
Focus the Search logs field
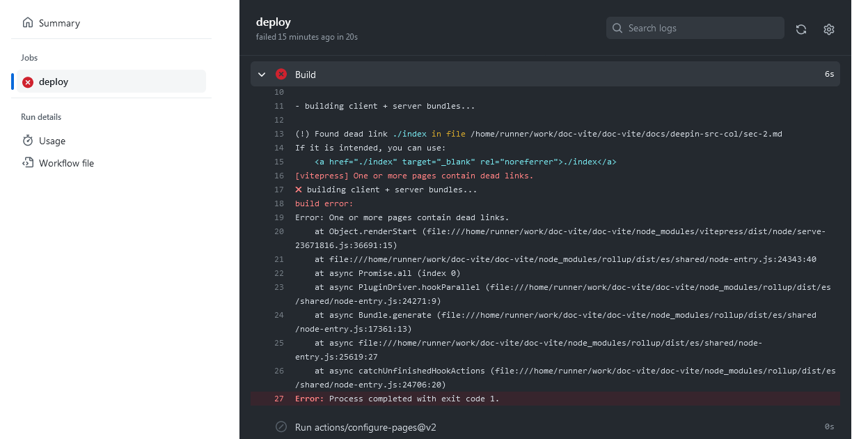coord(695,28)
